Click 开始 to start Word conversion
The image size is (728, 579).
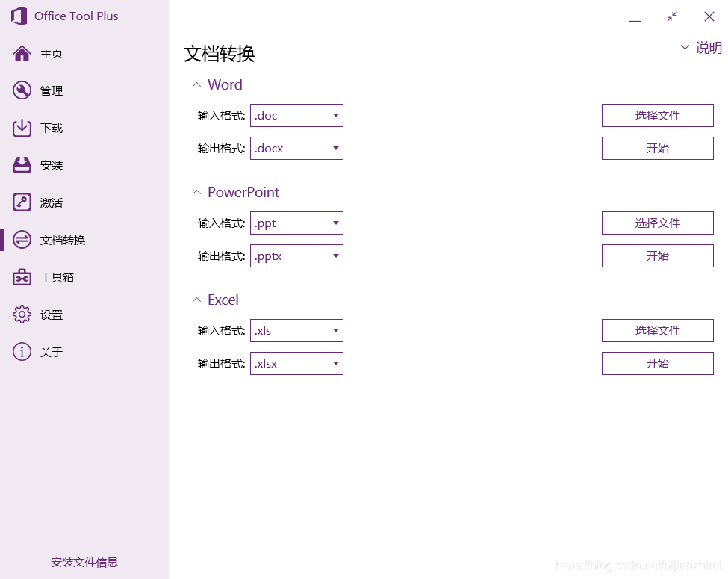(657, 148)
